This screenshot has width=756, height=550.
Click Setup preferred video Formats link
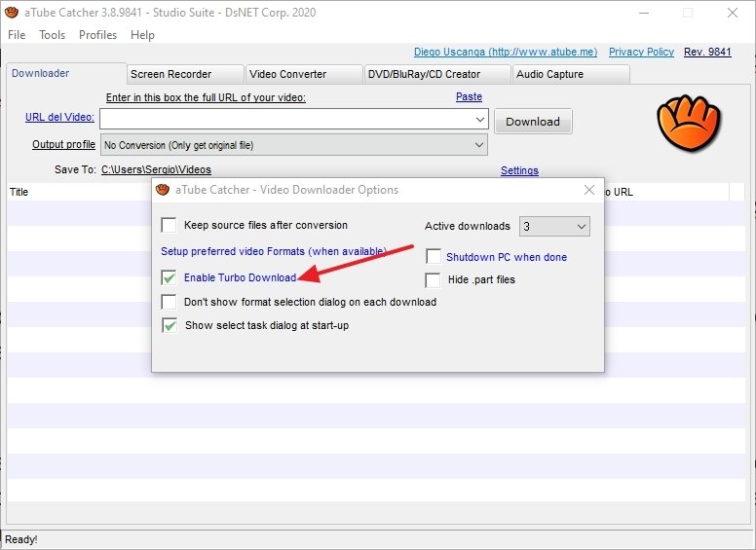pyautogui.click(x=274, y=251)
